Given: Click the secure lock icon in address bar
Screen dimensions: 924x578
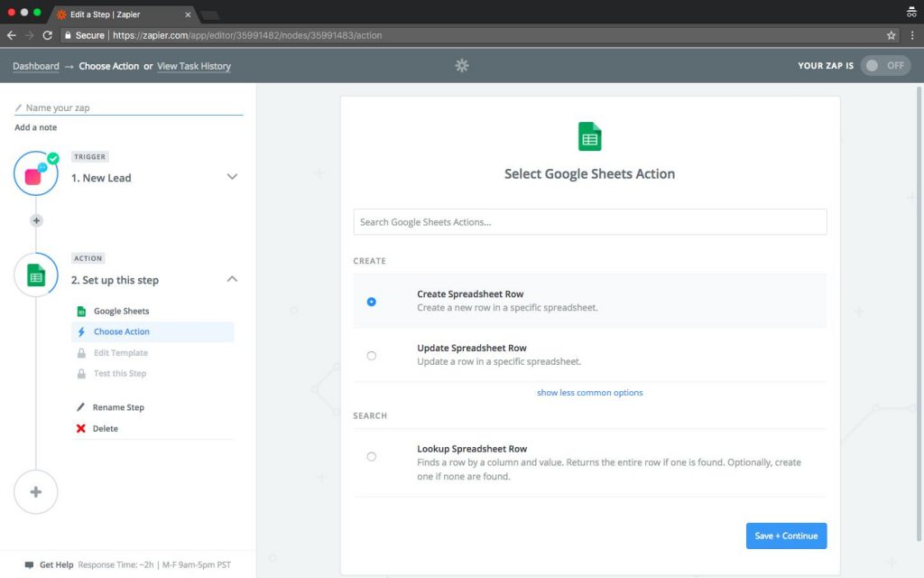Looking at the screenshot, I should pos(68,35).
